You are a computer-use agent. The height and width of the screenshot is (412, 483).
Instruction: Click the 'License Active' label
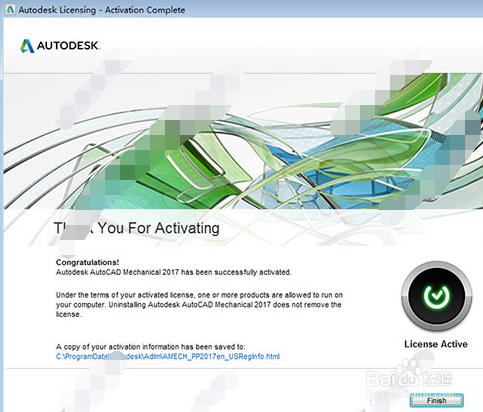436,344
